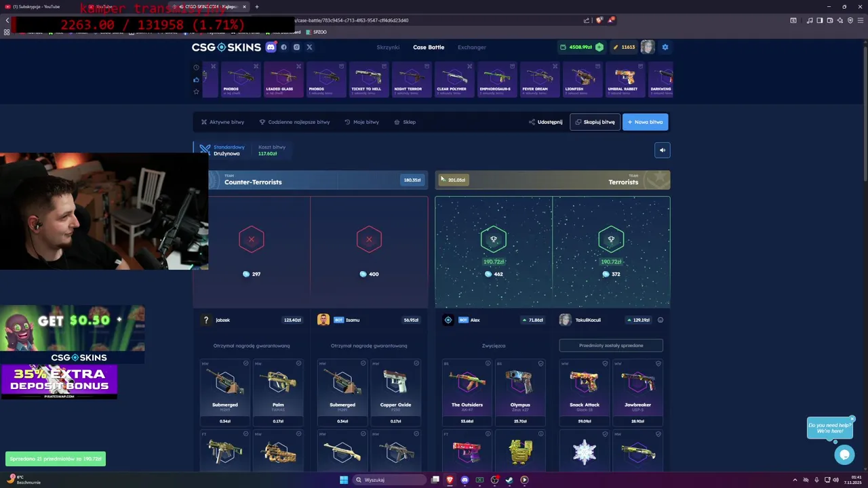This screenshot has height=488, width=868.
Task: Click the check icon on the Palm card
Action: pyautogui.click(x=298, y=363)
